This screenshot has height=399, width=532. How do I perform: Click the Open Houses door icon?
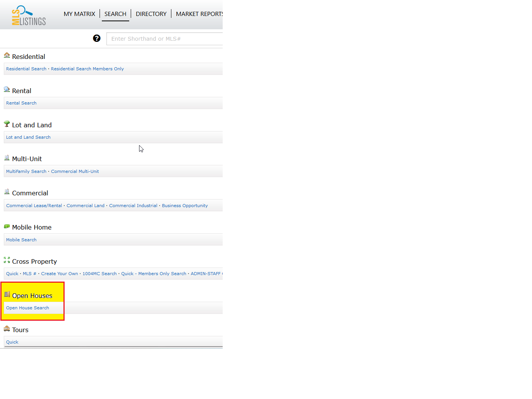[7, 294]
